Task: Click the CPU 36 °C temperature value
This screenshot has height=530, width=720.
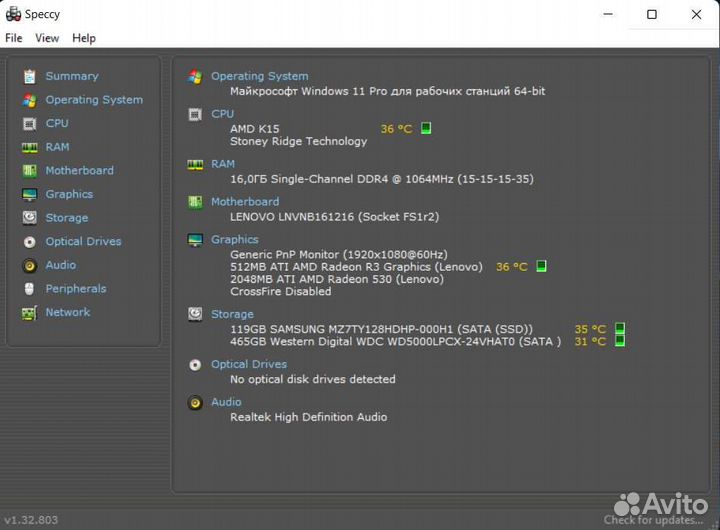Action: [x=396, y=129]
